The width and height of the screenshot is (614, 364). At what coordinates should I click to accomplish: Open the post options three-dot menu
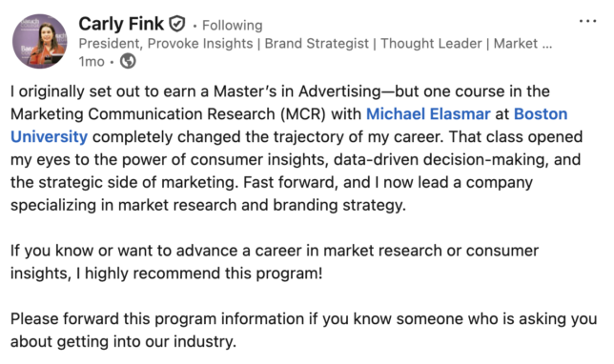coord(587,21)
